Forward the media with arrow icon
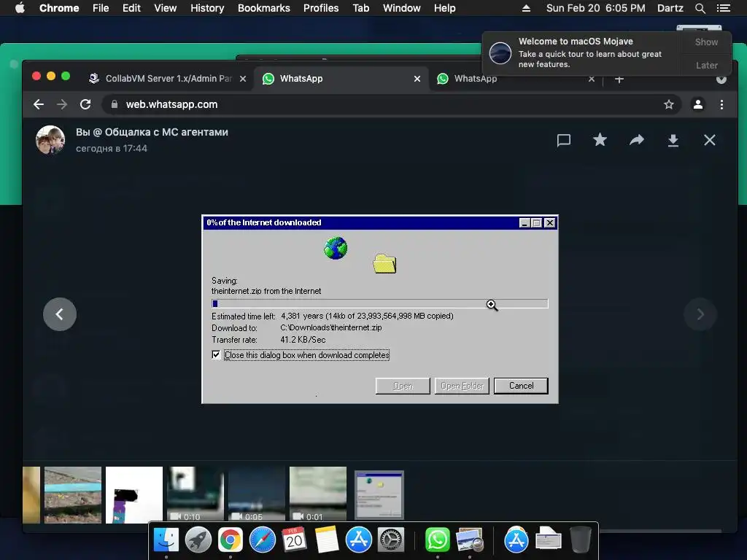The width and height of the screenshot is (747, 560). [636, 139]
